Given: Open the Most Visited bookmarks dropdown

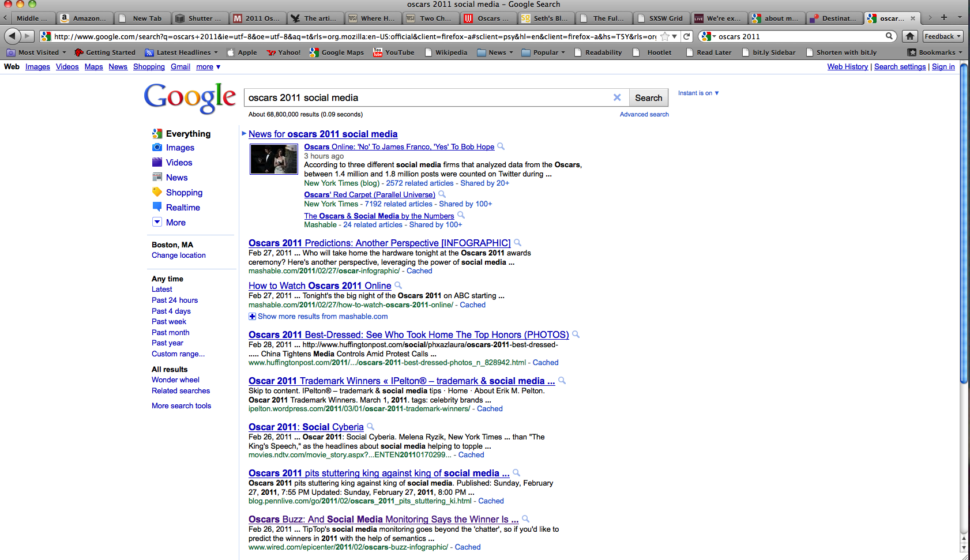Looking at the screenshot, I should click(x=36, y=52).
